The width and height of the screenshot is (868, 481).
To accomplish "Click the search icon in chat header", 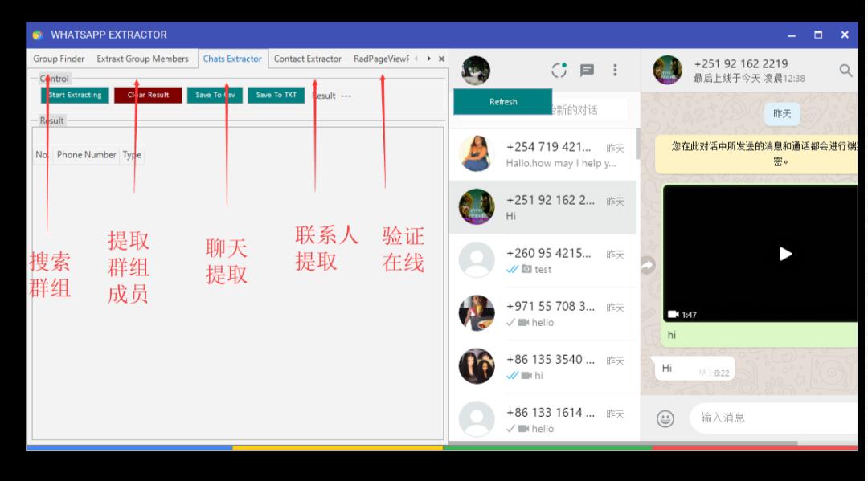I will point(845,71).
